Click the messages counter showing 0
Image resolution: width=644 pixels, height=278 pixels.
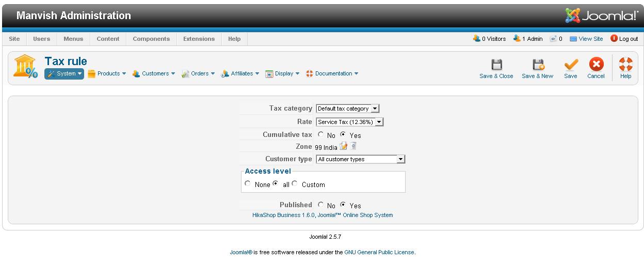pyautogui.click(x=556, y=39)
